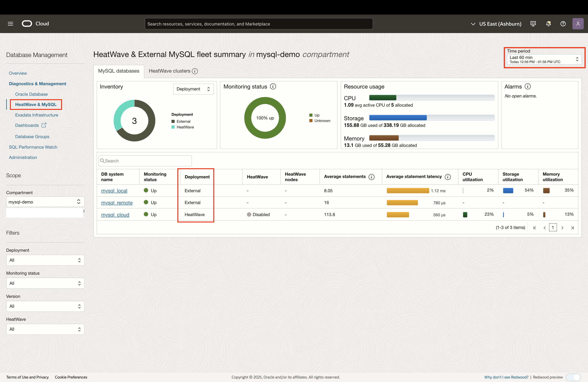Toggle the Redwood preview switch
The height and width of the screenshot is (382, 588).
pos(573,377)
